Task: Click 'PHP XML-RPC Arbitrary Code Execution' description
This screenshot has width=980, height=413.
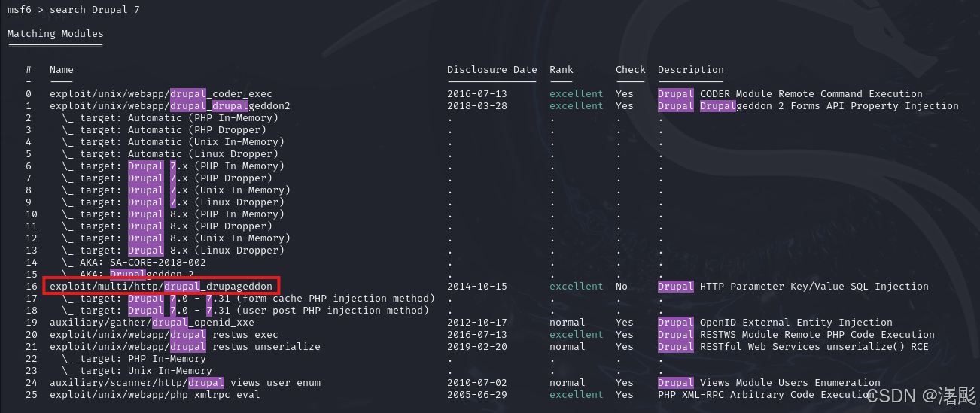Action: click(766, 395)
